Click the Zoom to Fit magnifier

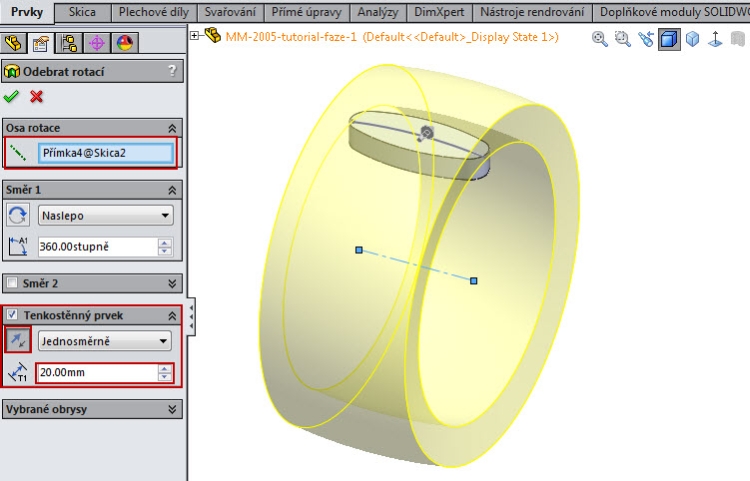tap(599, 39)
